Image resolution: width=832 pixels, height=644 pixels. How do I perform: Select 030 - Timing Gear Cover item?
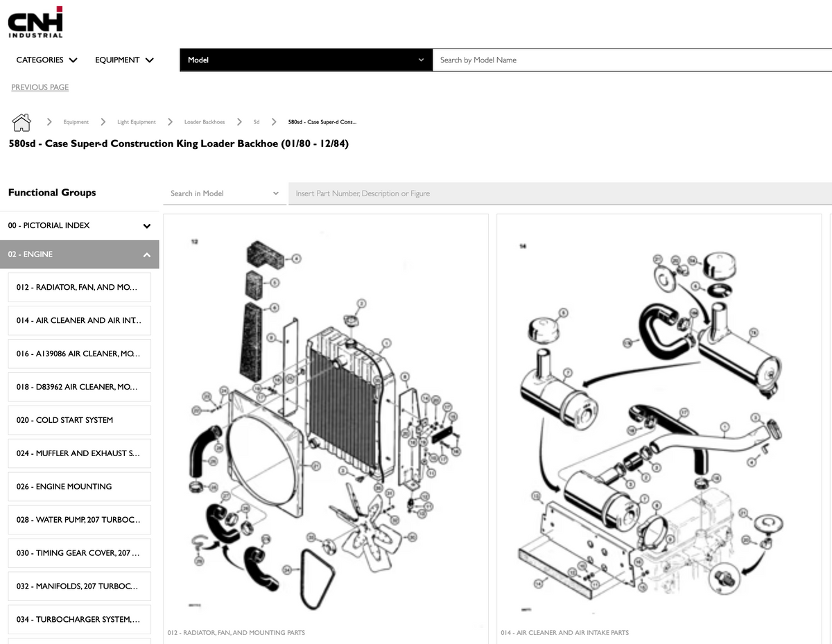[x=80, y=553]
